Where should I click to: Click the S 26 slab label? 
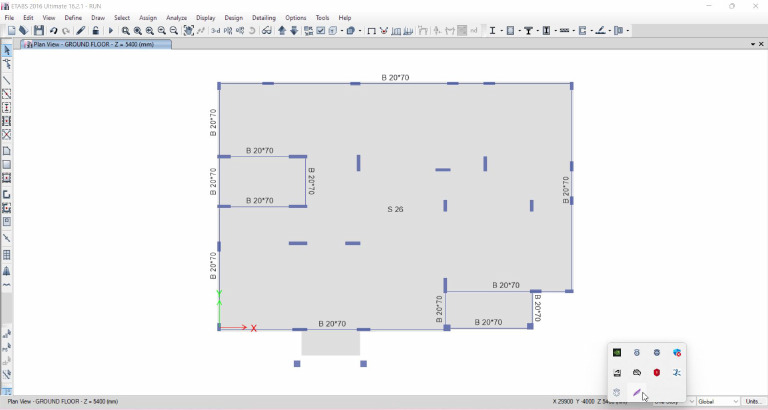[x=395, y=210]
